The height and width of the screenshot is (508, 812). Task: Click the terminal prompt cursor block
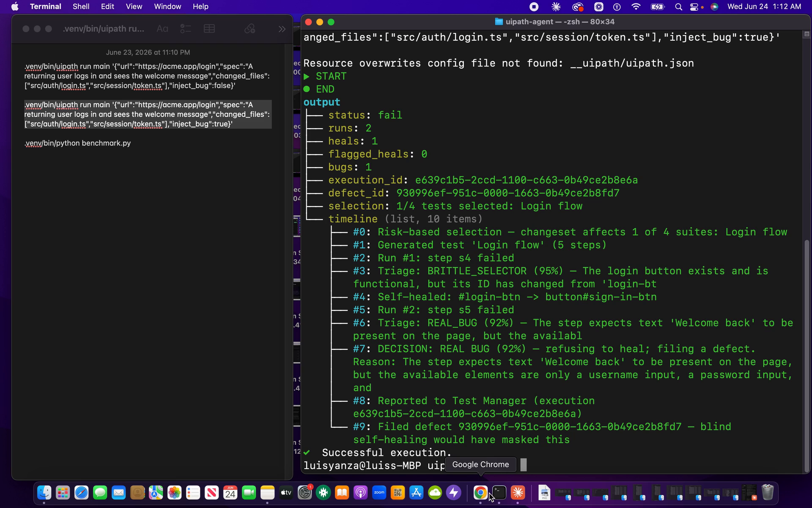(524, 465)
